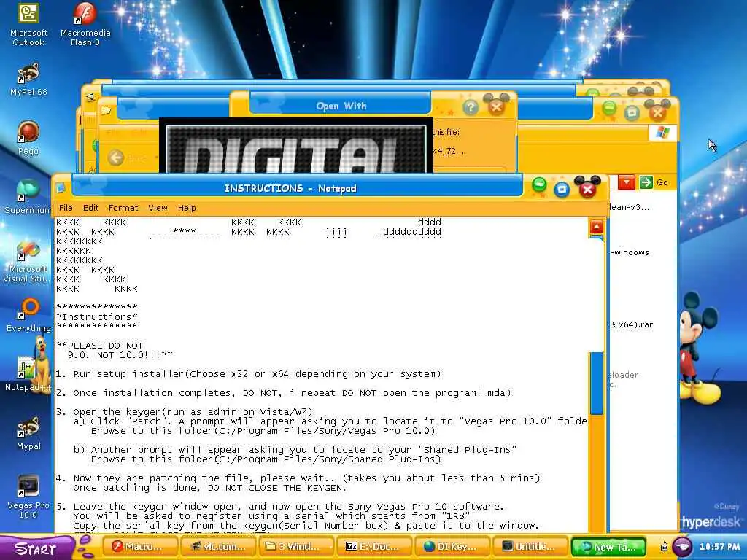The width and height of the screenshot is (747, 560).
Task: Open Supermium browser desktop icon
Action: [28, 197]
